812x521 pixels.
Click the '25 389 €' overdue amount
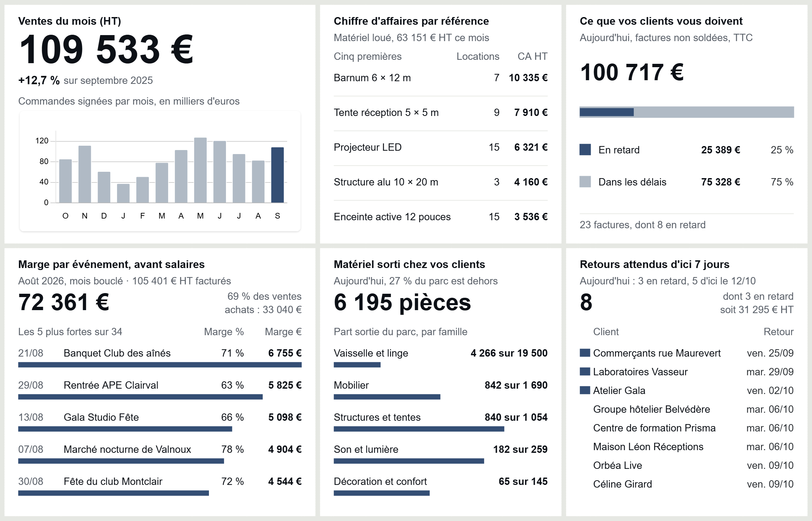[x=721, y=150]
